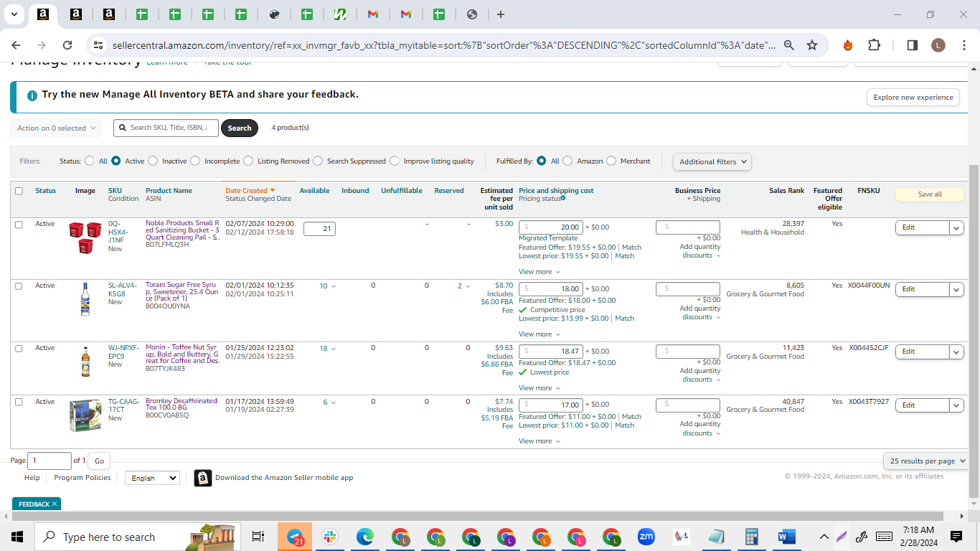The height and width of the screenshot is (551, 980).
Task: Expand View more for Monin Toffee Nut
Action: point(540,388)
